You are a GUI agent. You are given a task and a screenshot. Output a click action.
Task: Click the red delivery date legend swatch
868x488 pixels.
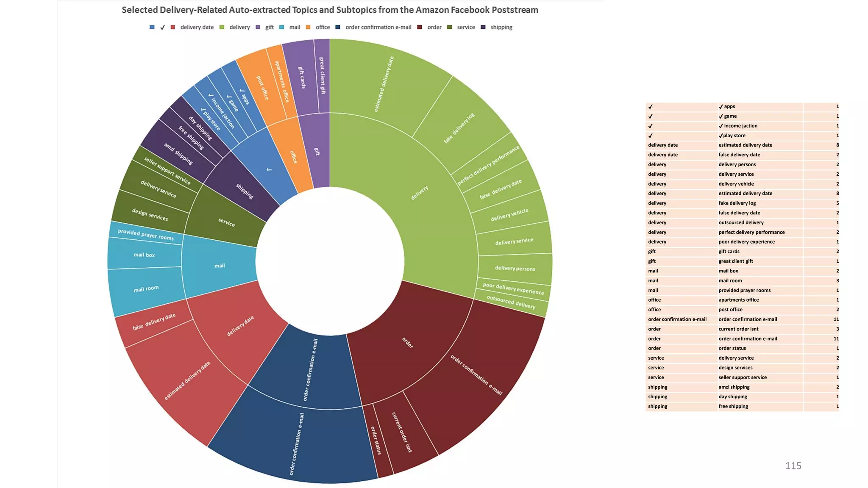pos(172,27)
